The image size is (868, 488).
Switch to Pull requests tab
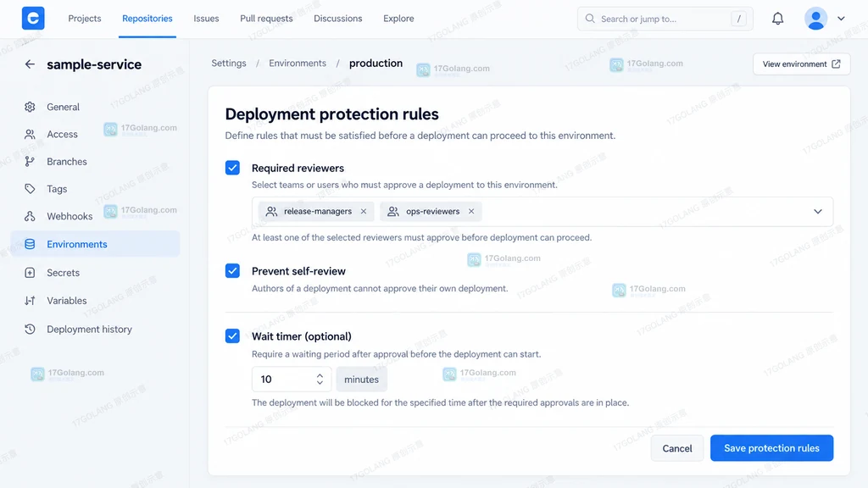coord(266,19)
